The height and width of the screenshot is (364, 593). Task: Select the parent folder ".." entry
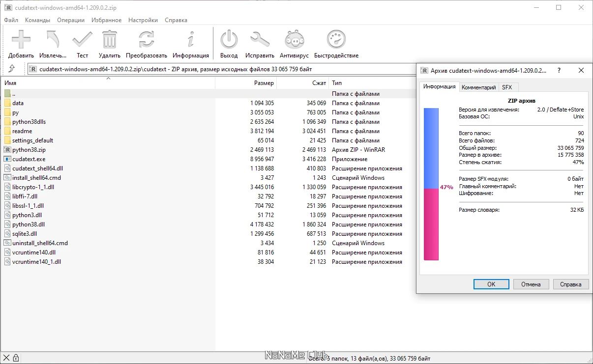(14, 94)
